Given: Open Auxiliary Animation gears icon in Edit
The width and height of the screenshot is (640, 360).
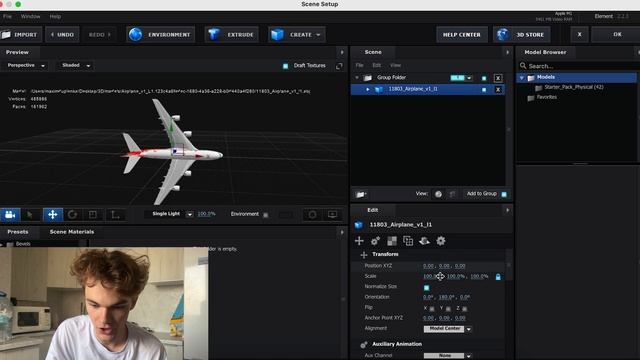Looking at the screenshot, I should click(x=376, y=241).
